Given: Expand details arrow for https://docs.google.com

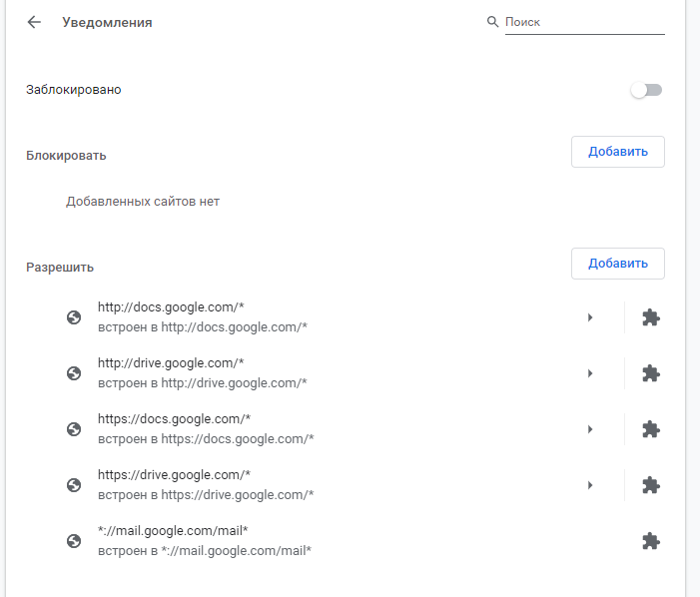Looking at the screenshot, I should tap(590, 429).
